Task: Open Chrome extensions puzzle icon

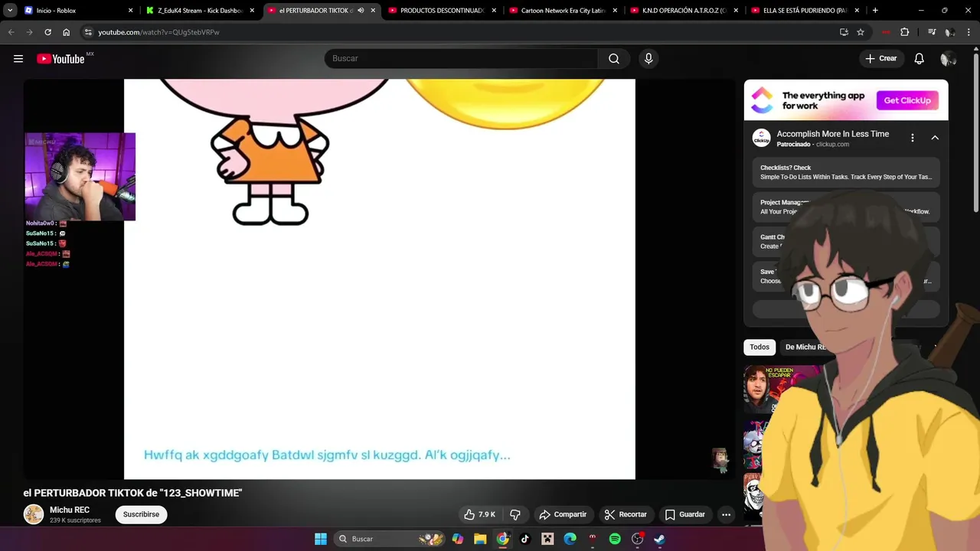Action: (905, 32)
